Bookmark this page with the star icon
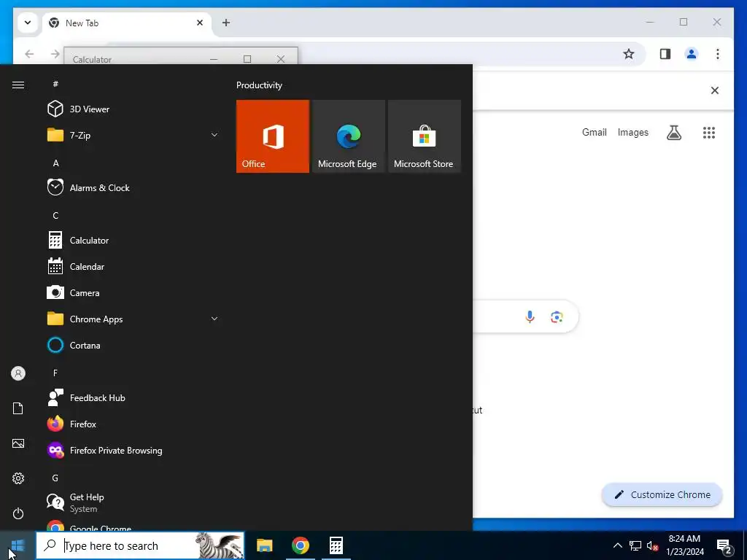Screen dimensions: 747x560 [629, 54]
